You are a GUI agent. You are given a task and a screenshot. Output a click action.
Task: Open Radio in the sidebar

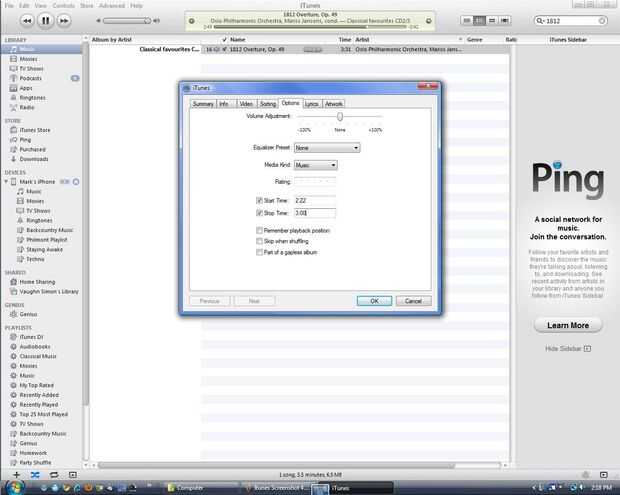click(27, 107)
